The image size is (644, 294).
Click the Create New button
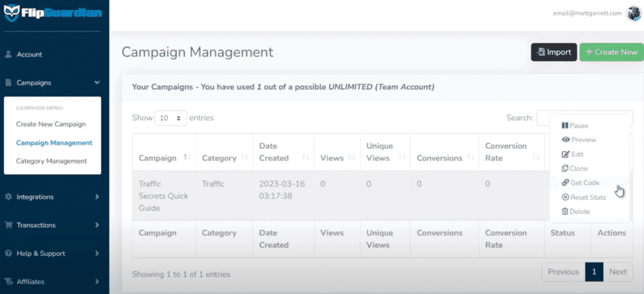pyautogui.click(x=611, y=52)
